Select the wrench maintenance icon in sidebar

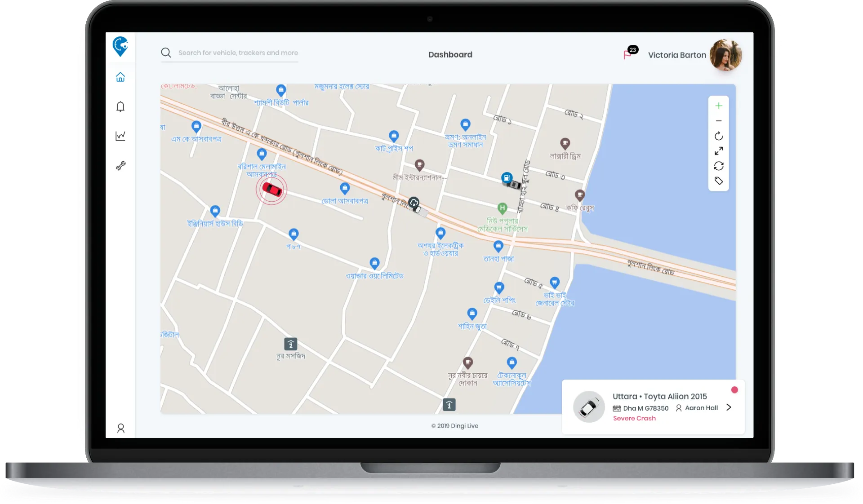coord(120,165)
